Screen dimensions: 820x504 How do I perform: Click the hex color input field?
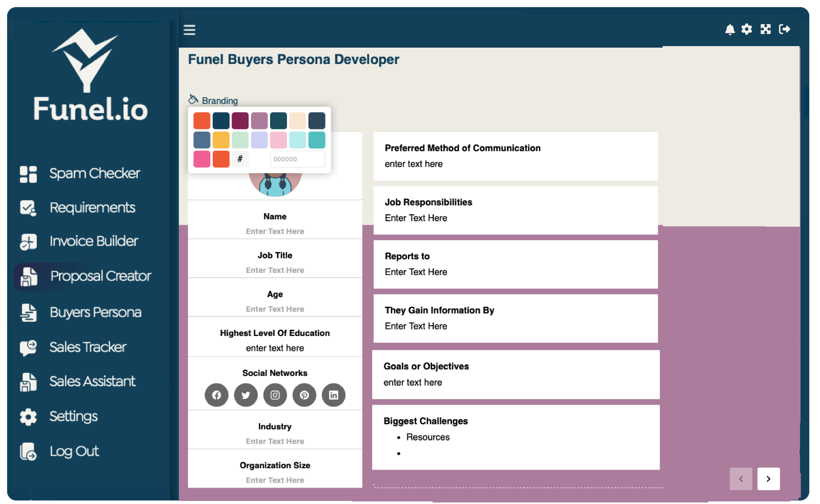pyautogui.click(x=297, y=159)
